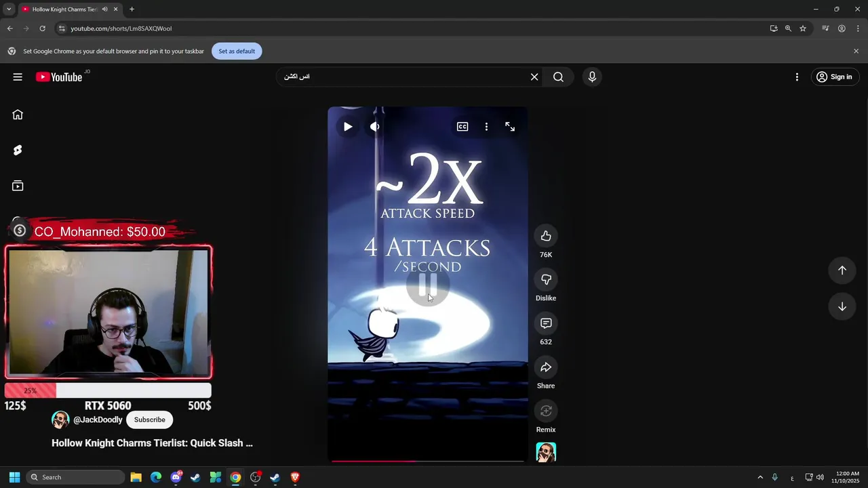
Task: Toggle closed captions on the Short
Action: click(462, 127)
